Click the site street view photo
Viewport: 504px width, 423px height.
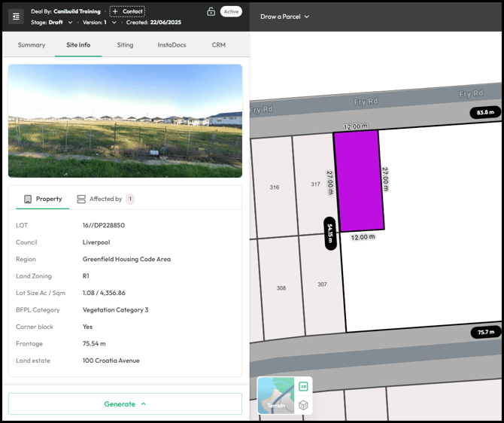[x=125, y=120]
